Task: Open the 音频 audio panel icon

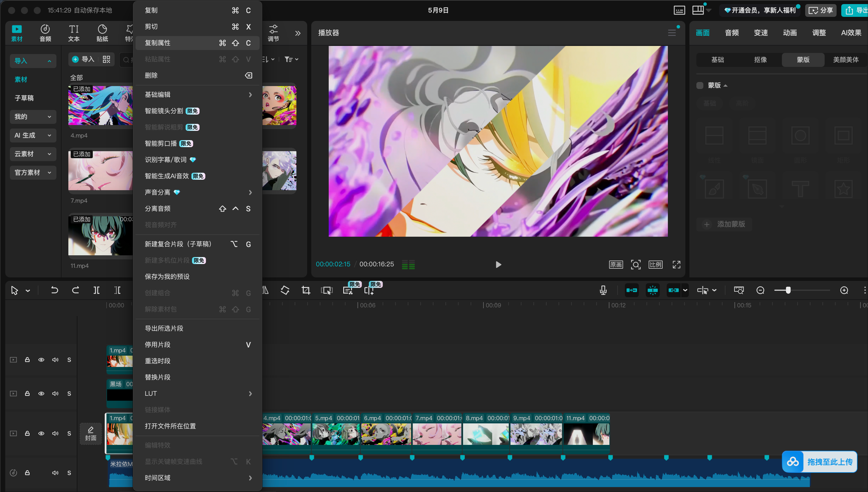Action: [x=45, y=33]
